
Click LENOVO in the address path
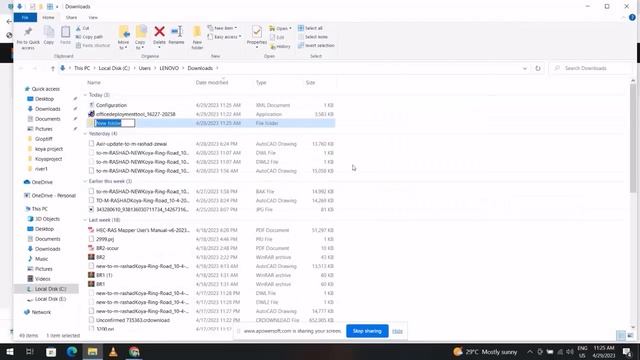[169, 68]
